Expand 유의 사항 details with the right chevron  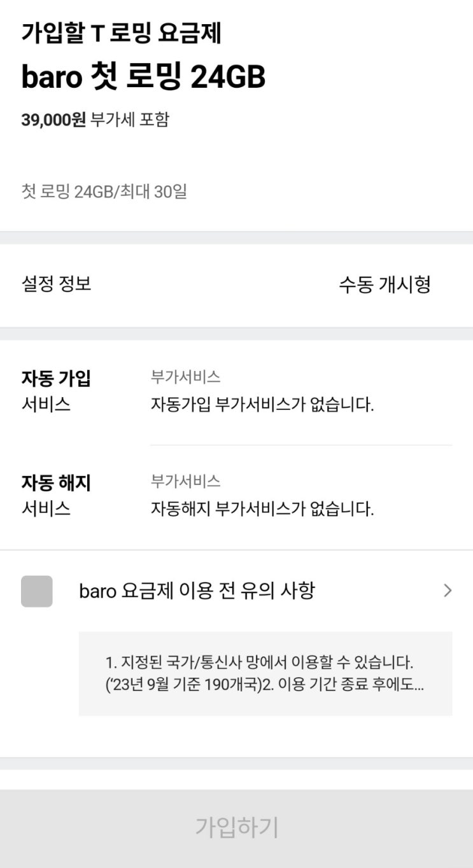447,591
